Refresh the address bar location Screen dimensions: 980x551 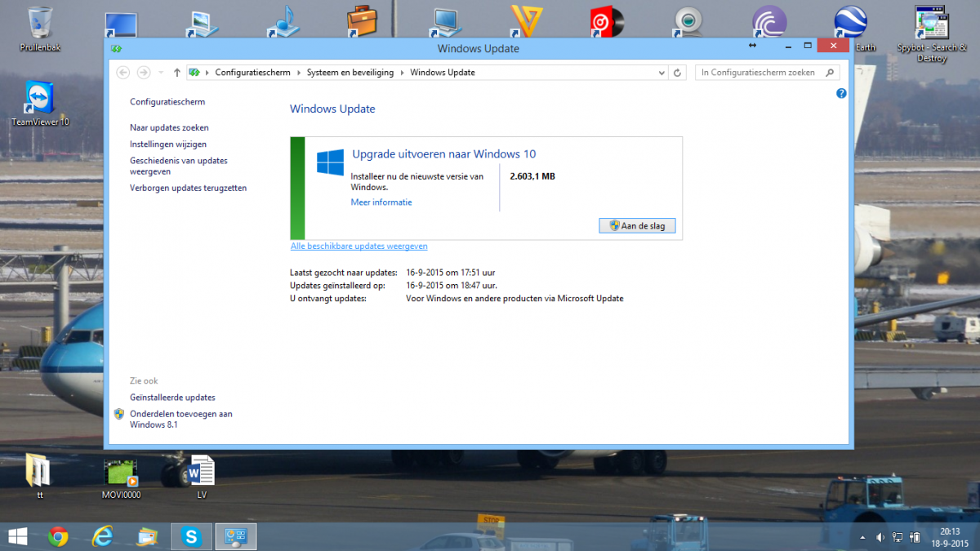[677, 73]
